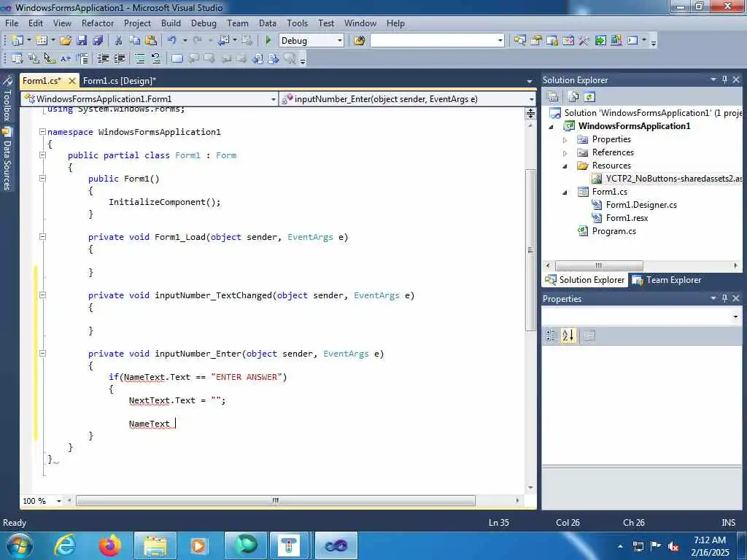Expand the Properties node in Solution Explorer
The width and height of the screenshot is (747, 560).
pos(565,140)
